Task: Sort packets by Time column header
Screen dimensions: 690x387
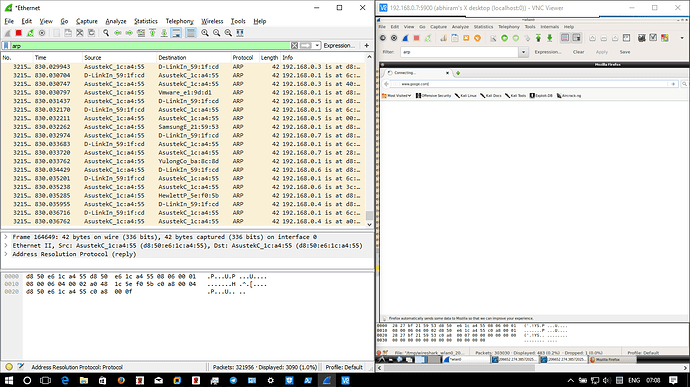Action: (58, 58)
